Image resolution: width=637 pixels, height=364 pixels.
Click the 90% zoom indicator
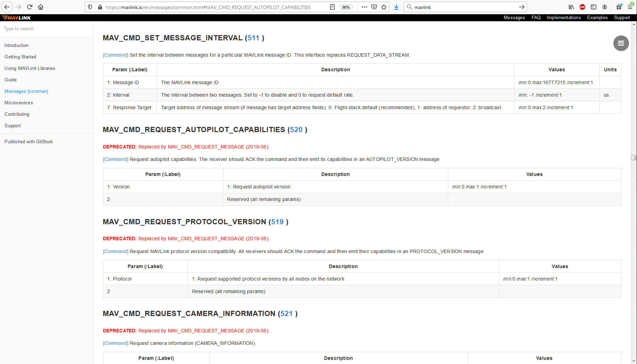pyautogui.click(x=346, y=7)
